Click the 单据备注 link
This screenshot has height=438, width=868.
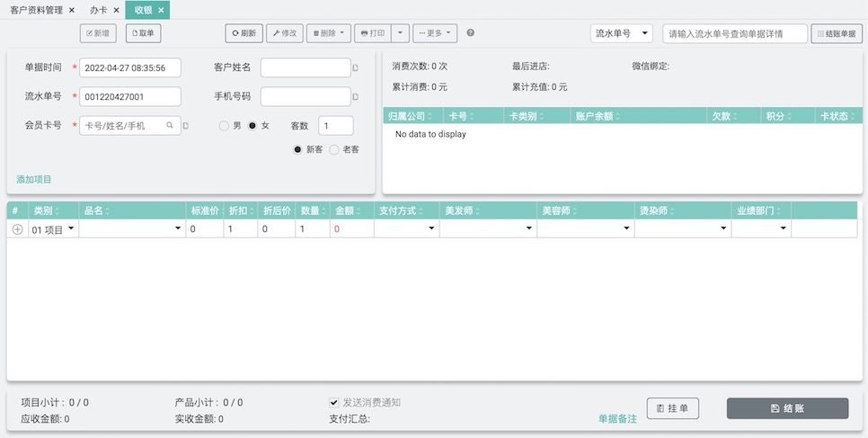pos(618,419)
